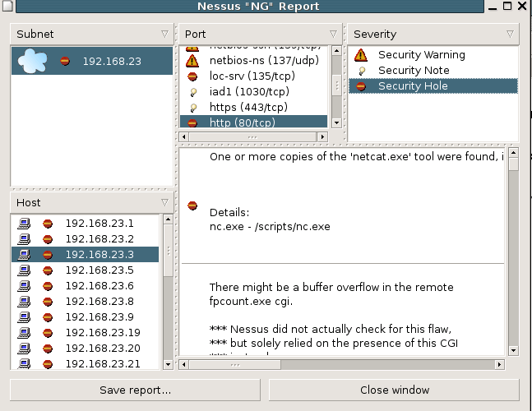Select the http (80/tcp) port
532x411 pixels.
(x=254, y=122)
